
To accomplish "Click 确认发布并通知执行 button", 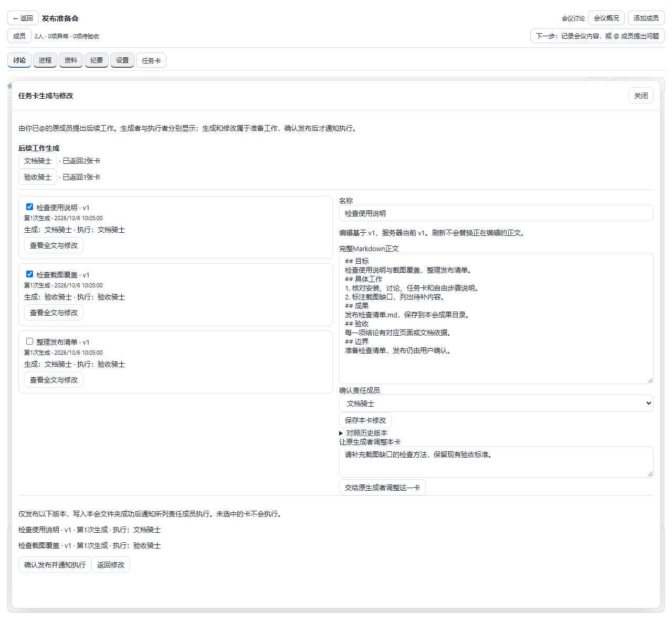I will point(55,565).
